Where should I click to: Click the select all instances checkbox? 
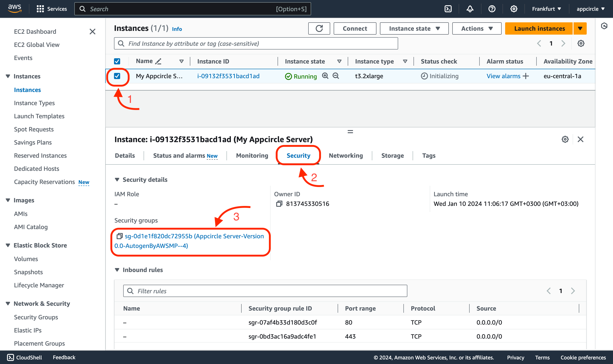[x=117, y=61]
